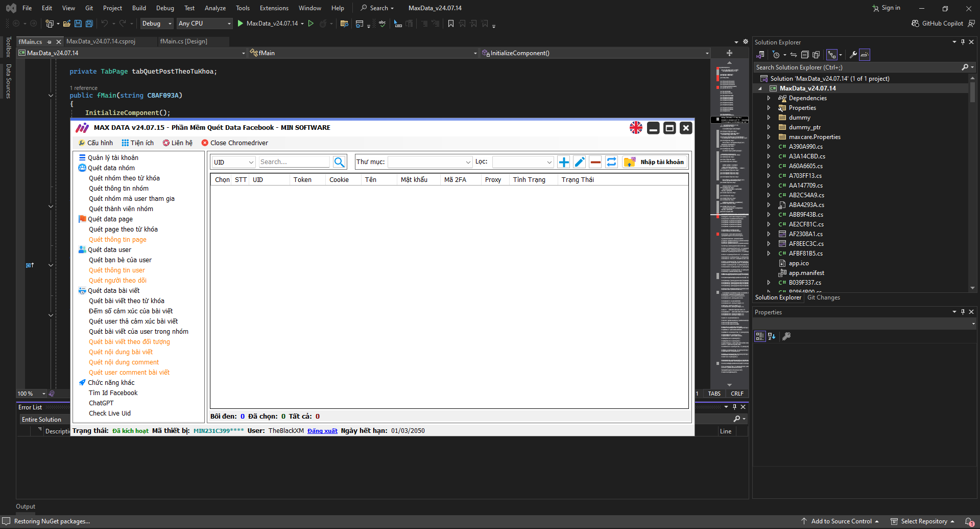Click the Đăng xuất logout link
The image size is (980, 529).
coord(322,431)
